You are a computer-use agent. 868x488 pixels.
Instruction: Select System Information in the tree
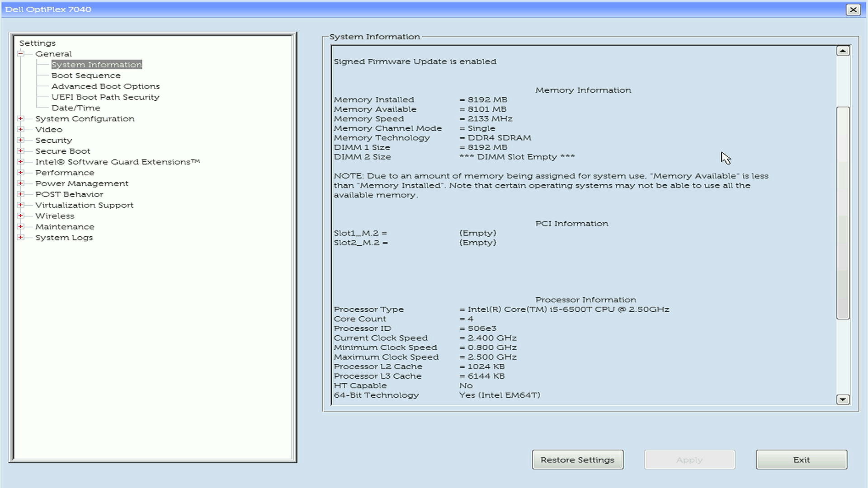(97, 65)
